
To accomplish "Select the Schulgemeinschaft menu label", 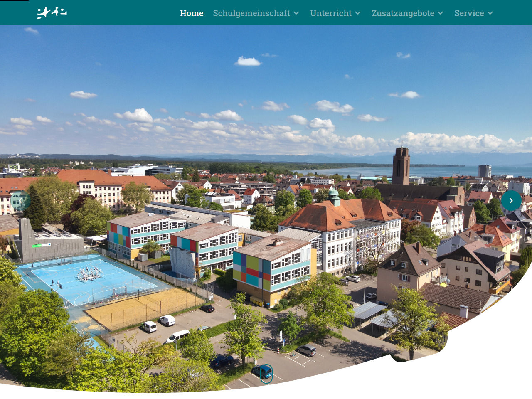I will [x=251, y=13].
